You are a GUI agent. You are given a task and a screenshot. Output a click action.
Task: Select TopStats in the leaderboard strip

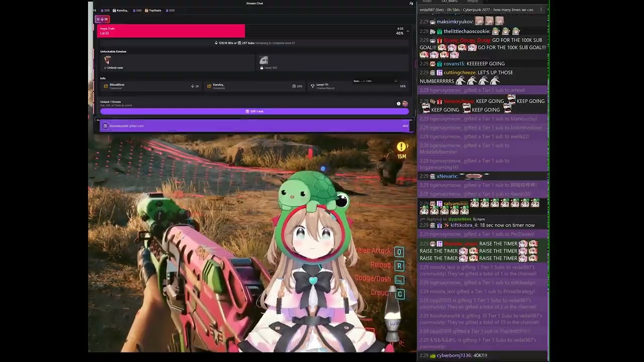tap(153, 10)
